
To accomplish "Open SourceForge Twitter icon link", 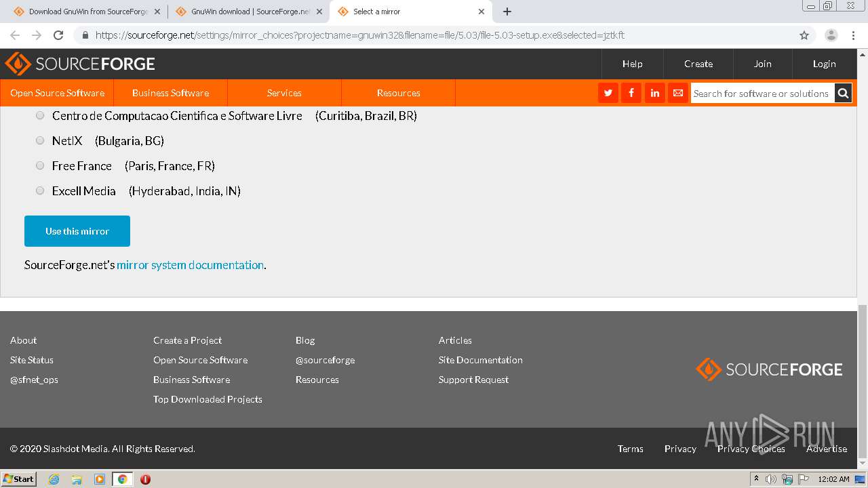I will pyautogui.click(x=608, y=93).
